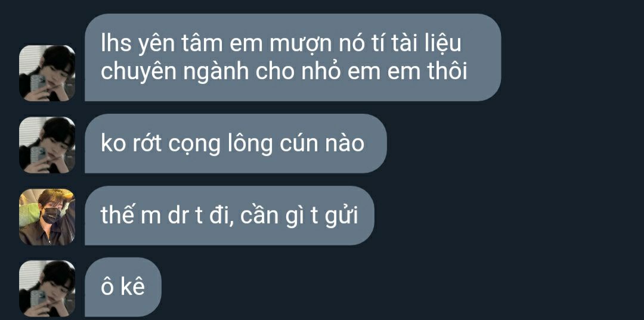Screen dimensions: 644x320
Task: Select the "ko rớt cọng lông cún nào" message bubble
Action: point(236,144)
